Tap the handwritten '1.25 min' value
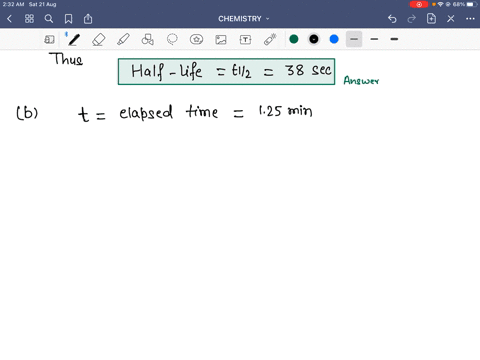 point(286,111)
